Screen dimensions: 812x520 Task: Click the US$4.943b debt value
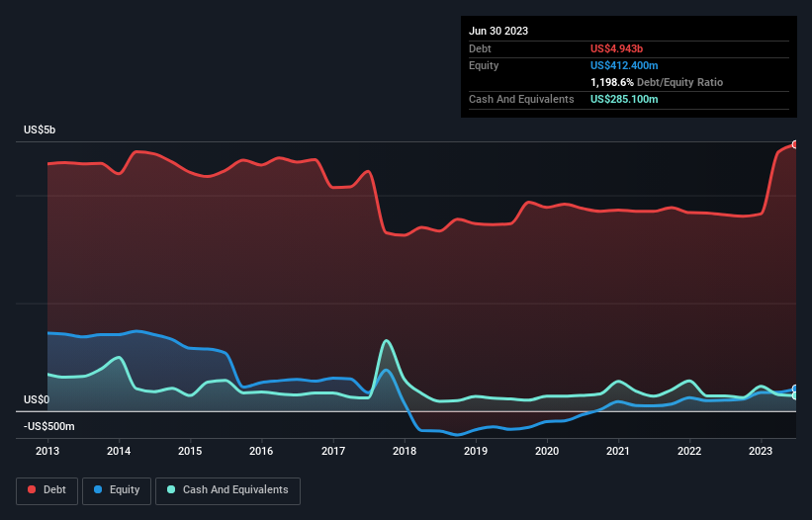(x=616, y=48)
